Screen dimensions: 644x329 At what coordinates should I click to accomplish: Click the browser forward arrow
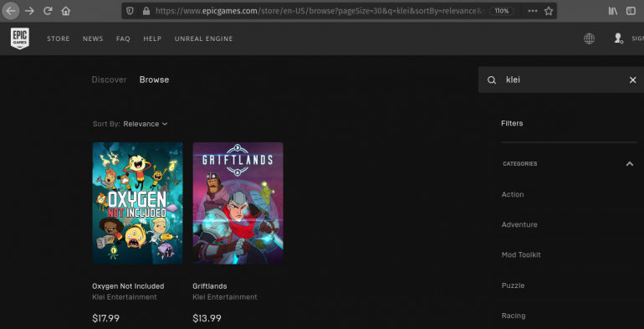(x=29, y=11)
